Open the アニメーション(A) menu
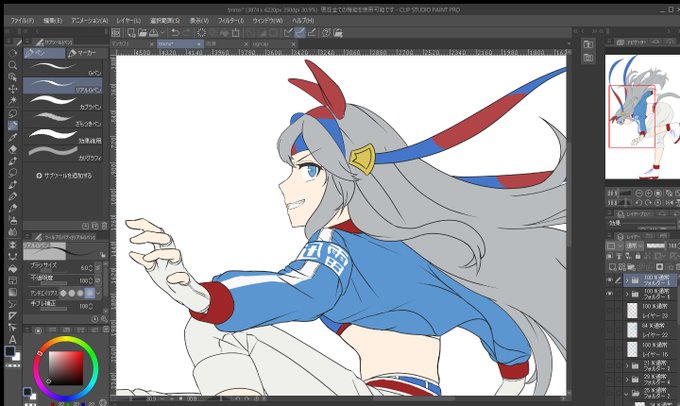This screenshot has width=680, height=406. [89, 20]
